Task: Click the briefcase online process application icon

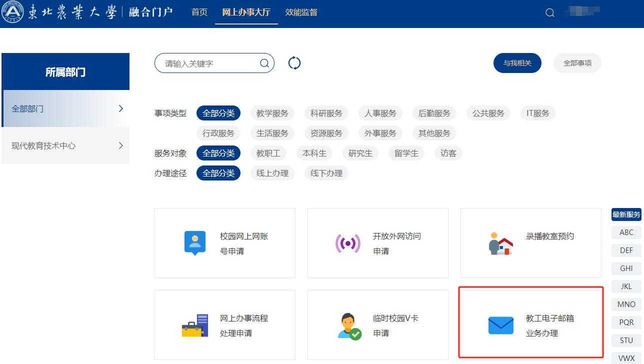Action: (194, 325)
